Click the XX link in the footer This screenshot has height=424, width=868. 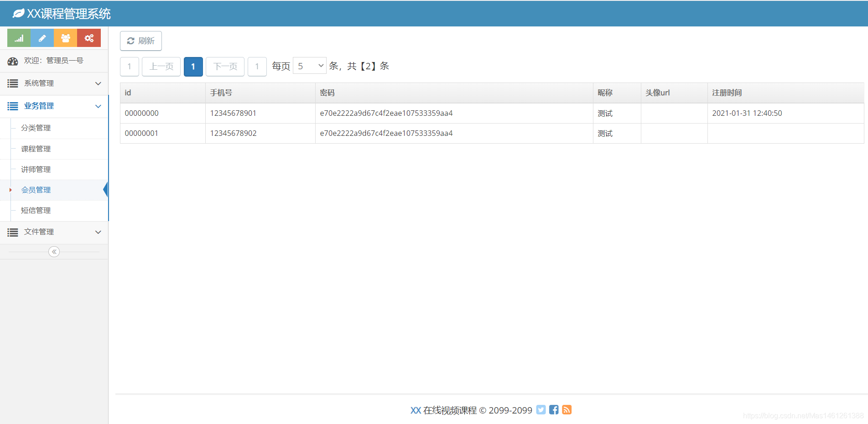416,410
